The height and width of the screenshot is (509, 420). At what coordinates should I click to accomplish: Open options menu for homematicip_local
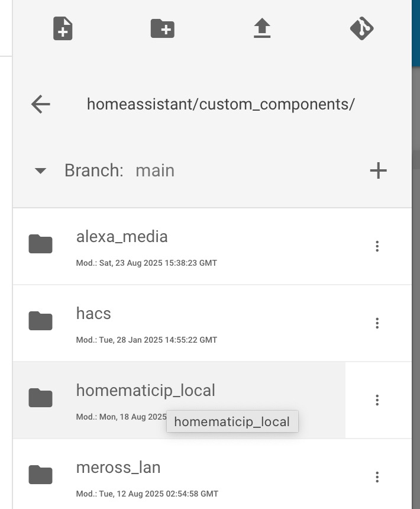(377, 400)
